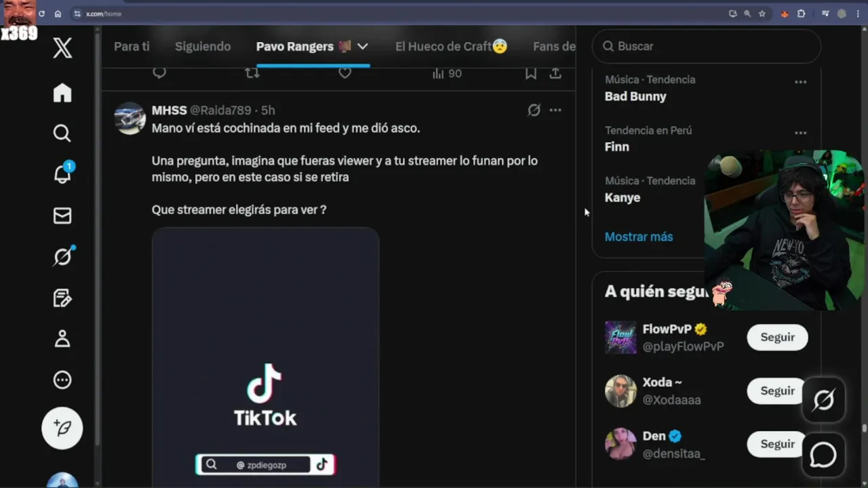
Task: Click Grok explain icon on MHSS post
Action: point(534,110)
